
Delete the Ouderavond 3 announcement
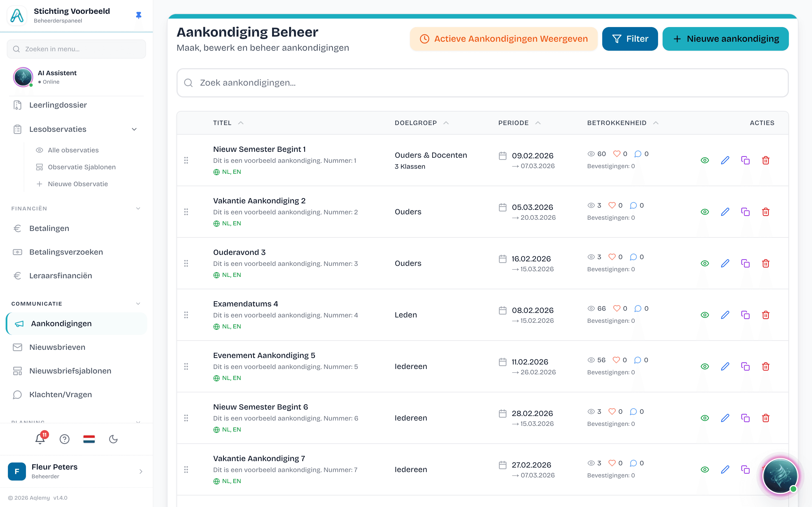(x=765, y=263)
